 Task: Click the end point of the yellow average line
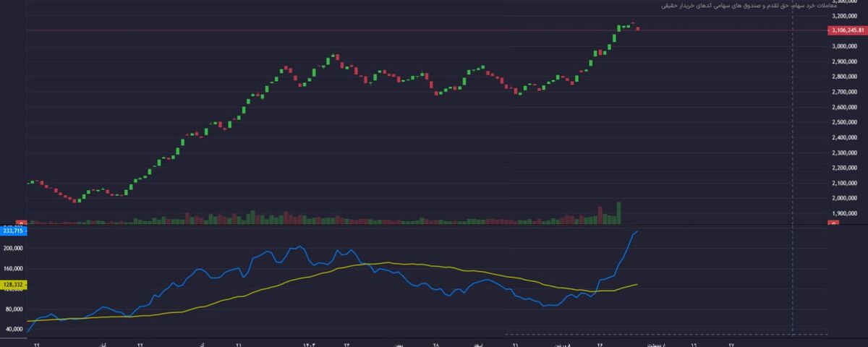point(637,284)
